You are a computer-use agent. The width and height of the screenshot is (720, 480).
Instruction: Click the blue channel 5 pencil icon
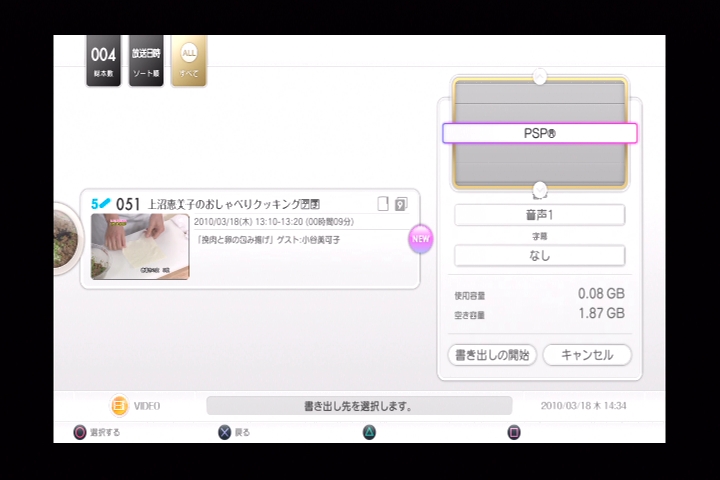click(x=101, y=203)
